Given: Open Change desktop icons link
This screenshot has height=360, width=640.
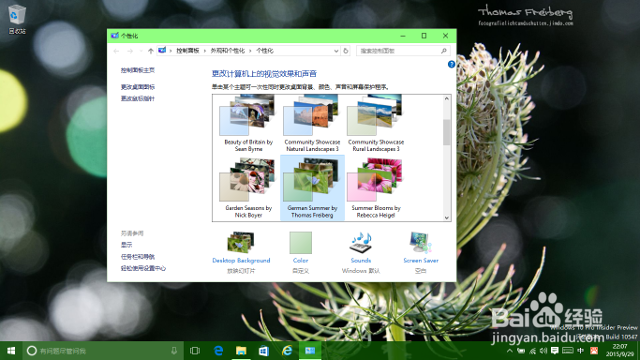Looking at the screenshot, I should click(138, 87).
